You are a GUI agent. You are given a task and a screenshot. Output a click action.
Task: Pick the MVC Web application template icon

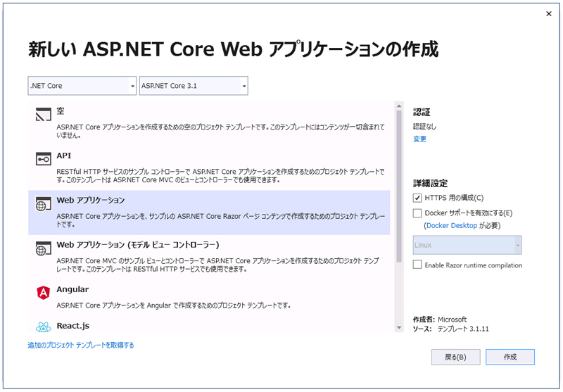click(43, 248)
